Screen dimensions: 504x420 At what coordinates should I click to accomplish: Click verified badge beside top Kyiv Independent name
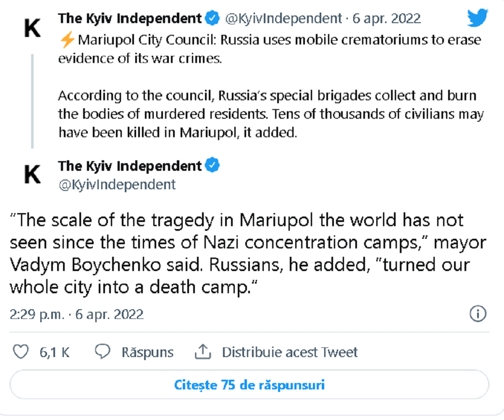(213, 18)
